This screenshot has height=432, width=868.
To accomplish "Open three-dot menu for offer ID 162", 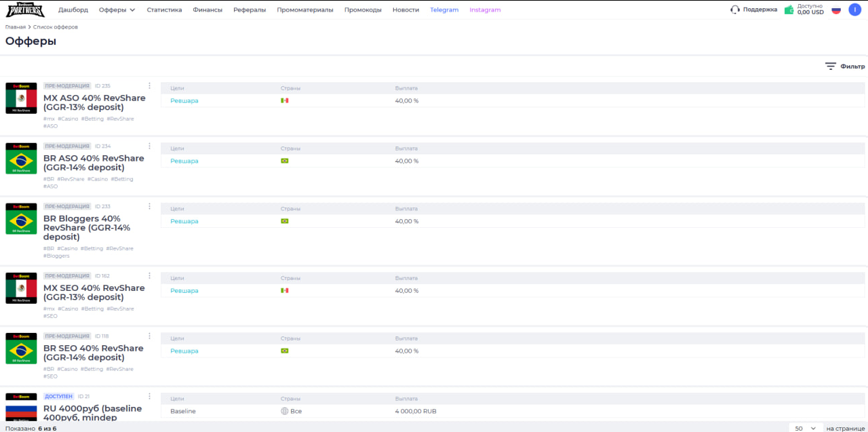I will point(149,275).
